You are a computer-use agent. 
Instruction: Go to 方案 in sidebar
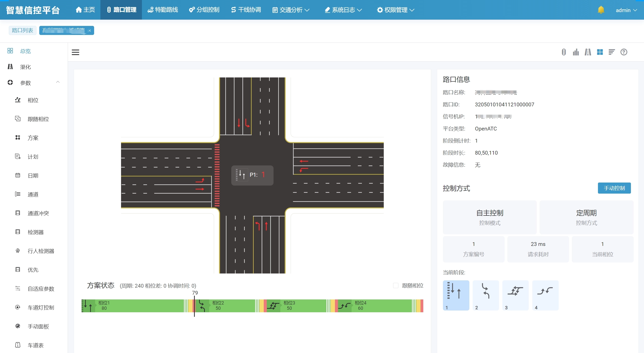pos(33,138)
